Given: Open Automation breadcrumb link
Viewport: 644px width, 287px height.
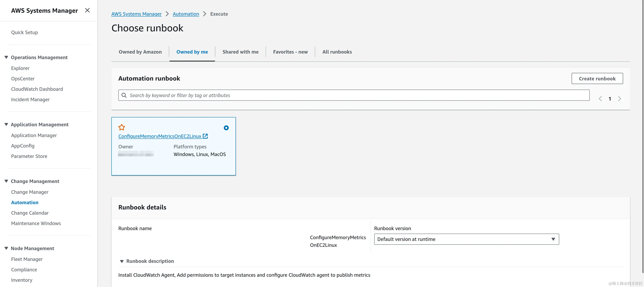Looking at the screenshot, I should point(186,14).
